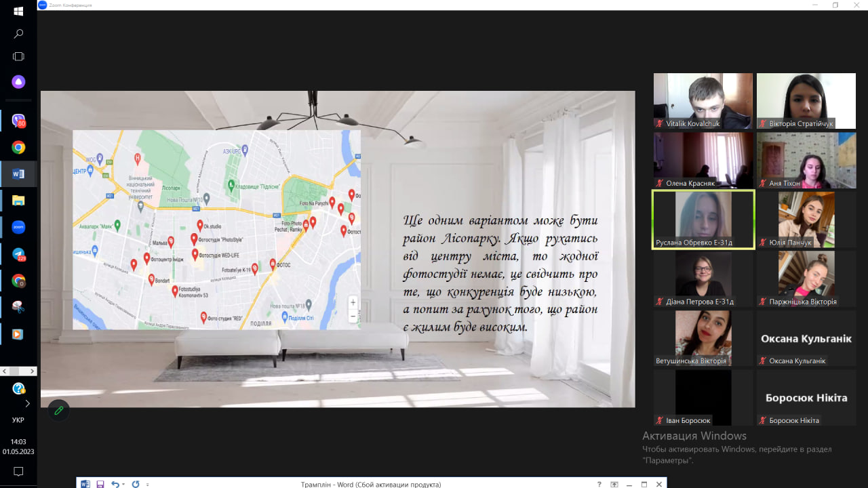Open Telegram from the taskbar
868x488 pixels.
18,254
